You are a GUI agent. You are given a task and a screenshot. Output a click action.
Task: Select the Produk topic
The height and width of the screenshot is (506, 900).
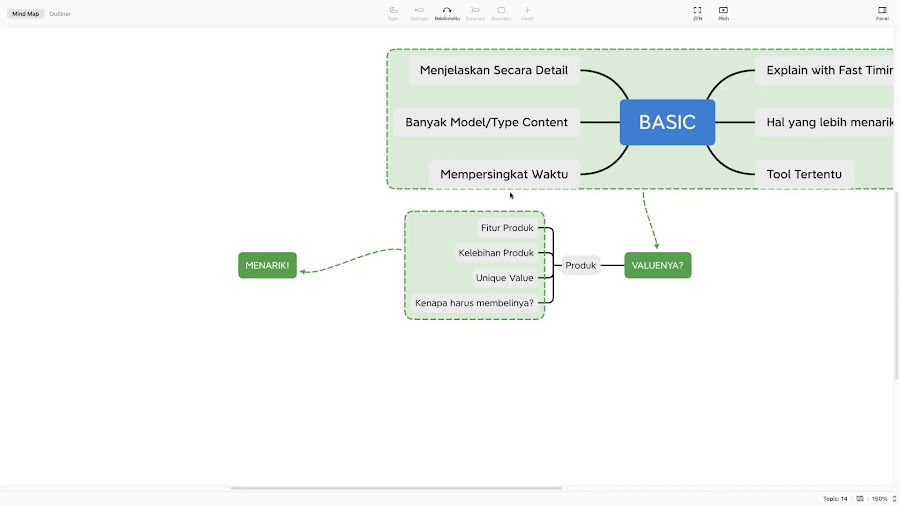point(580,265)
